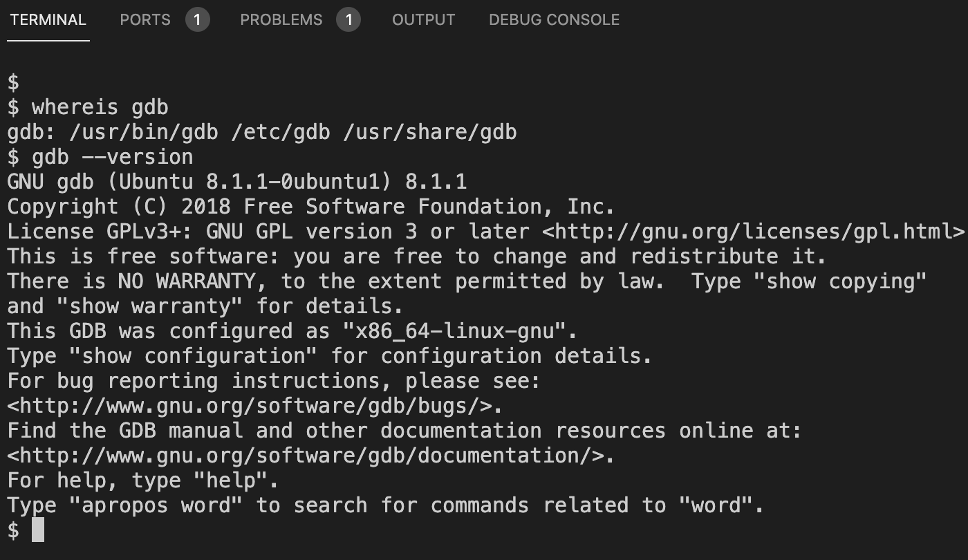Viewport: 968px width, 560px height.
Task: Click the active TERMINAL tab
Action: (46, 19)
